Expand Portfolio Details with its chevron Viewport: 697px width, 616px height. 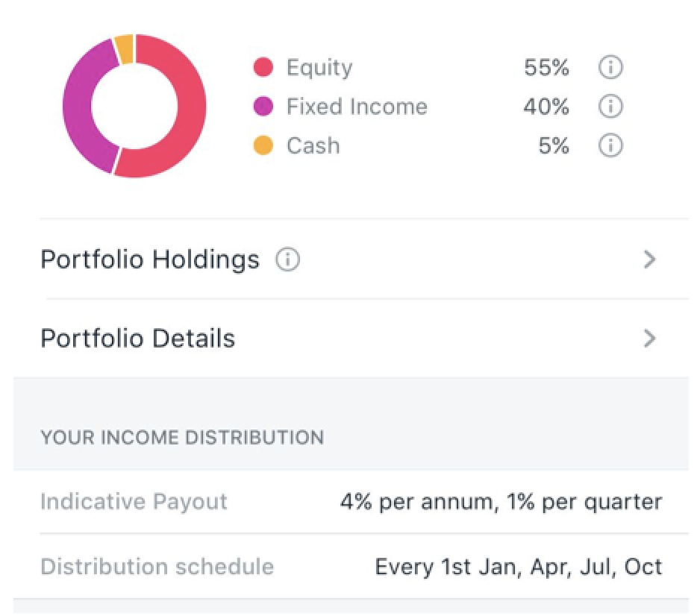pos(649,339)
